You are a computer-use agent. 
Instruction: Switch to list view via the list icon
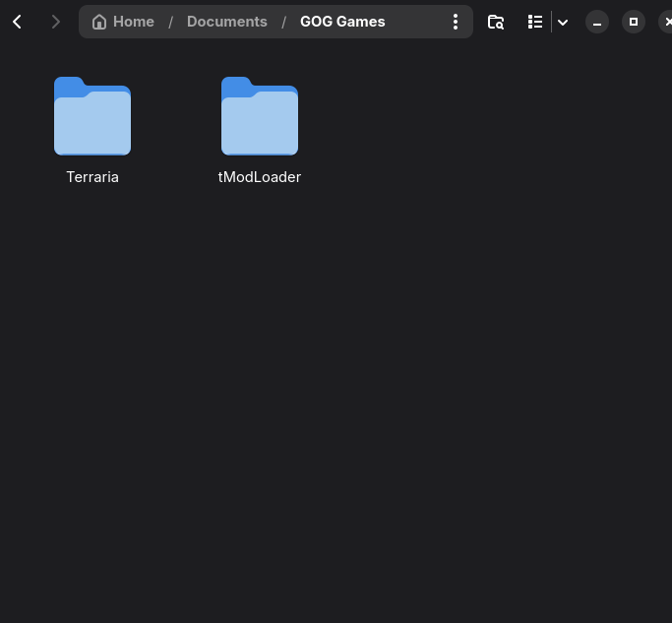535,22
